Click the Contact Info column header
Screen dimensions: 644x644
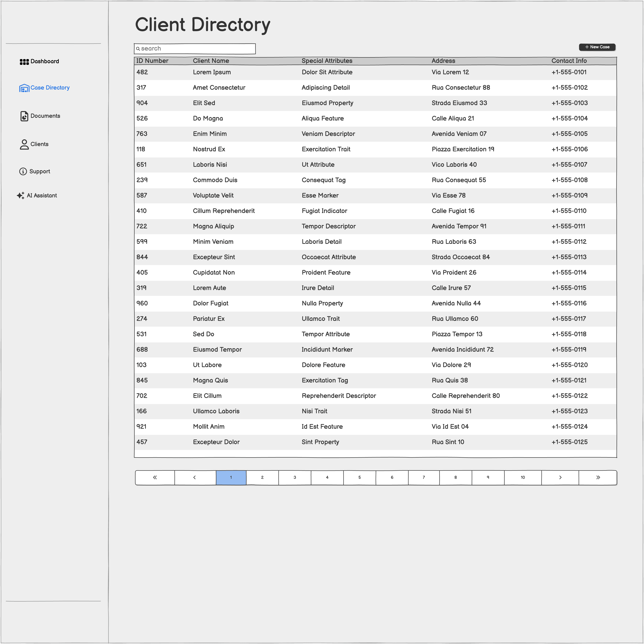pos(569,61)
